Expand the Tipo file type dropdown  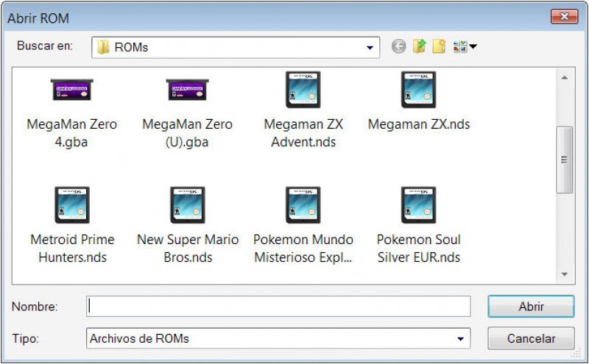[x=460, y=339]
